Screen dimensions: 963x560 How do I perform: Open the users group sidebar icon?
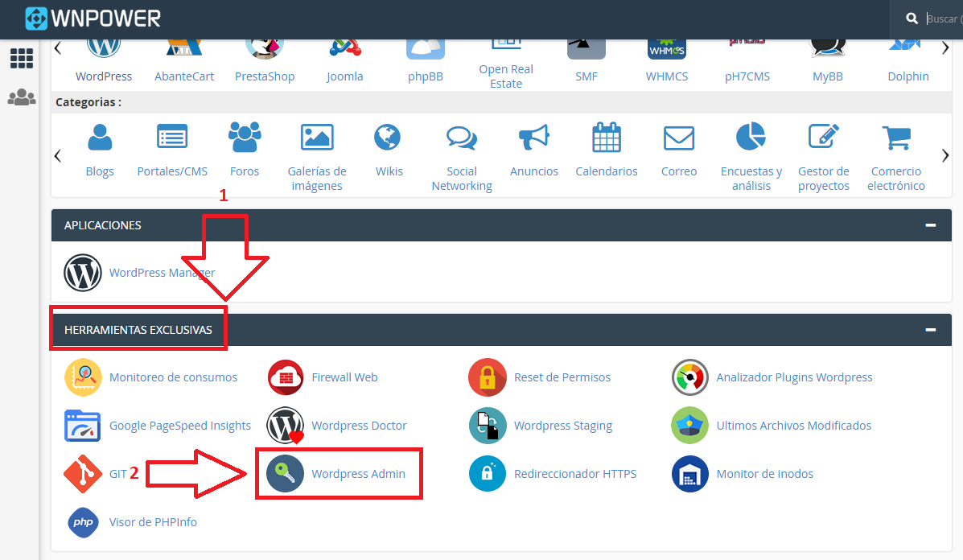click(22, 97)
